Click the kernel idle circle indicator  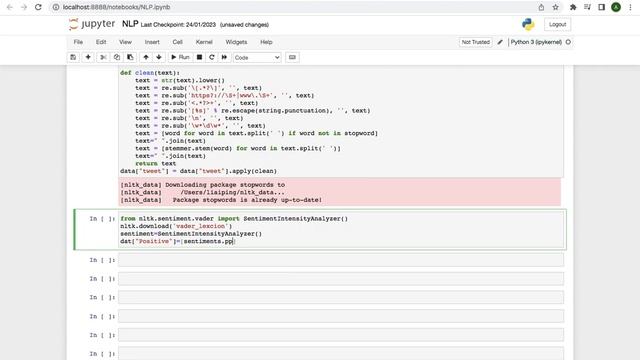568,42
